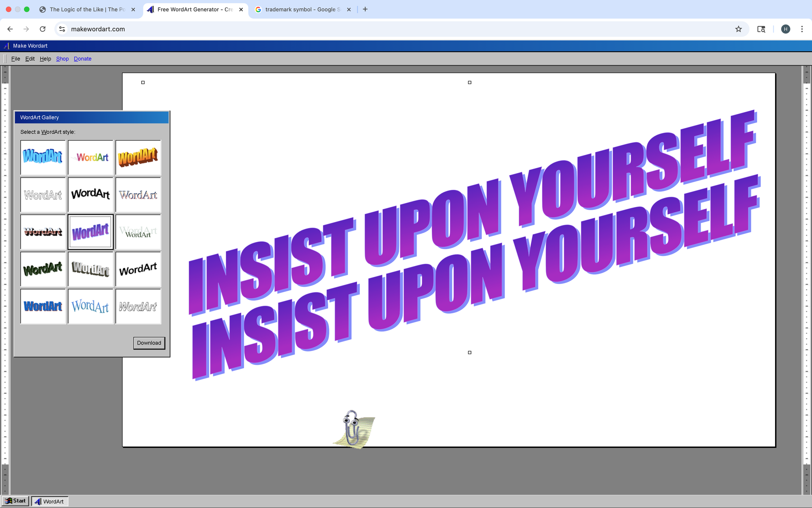812x508 pixels.
Task: Pick the green serif reflection WordArt style
Action: point(138,232)
